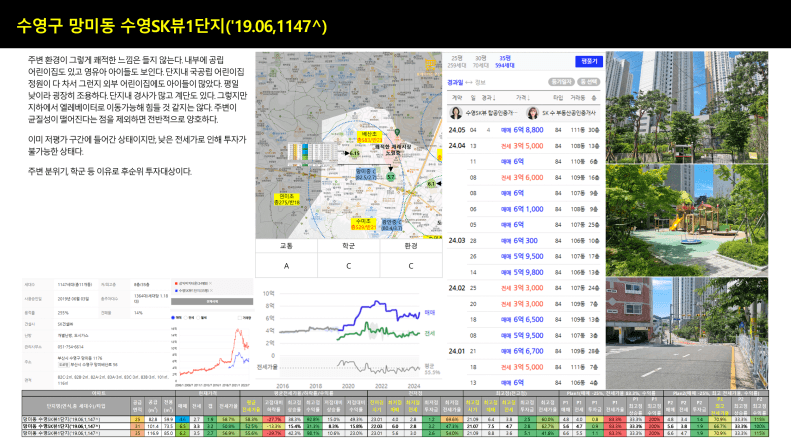Click the green 5.7 map marker
Image resolution: width=791 pixels, height=445 pixels.
[x=390, y=177]
